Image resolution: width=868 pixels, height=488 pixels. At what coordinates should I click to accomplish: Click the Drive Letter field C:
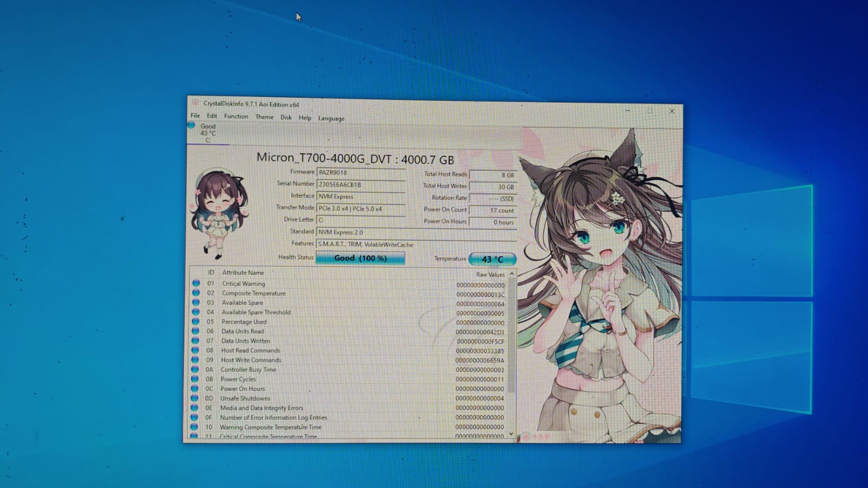coord(361,220)
